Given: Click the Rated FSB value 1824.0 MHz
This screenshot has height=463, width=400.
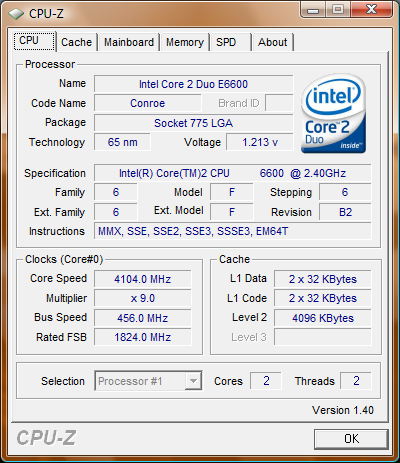Looking at the screenshot, I should coord(143,337).
